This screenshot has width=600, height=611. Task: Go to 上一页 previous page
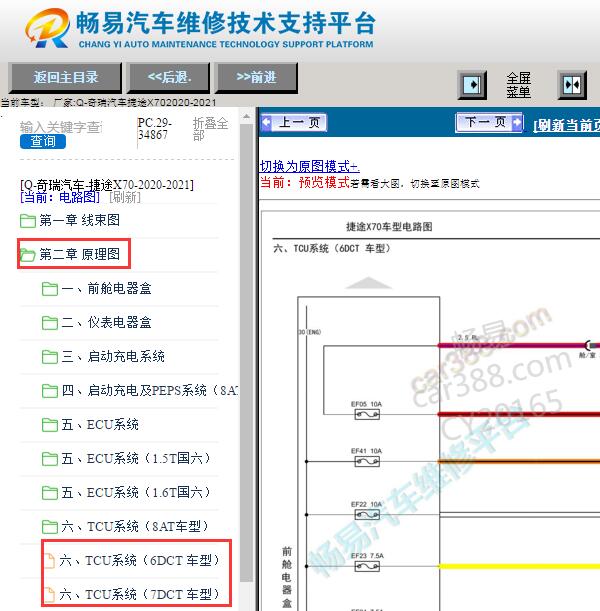tap(293, 122)
